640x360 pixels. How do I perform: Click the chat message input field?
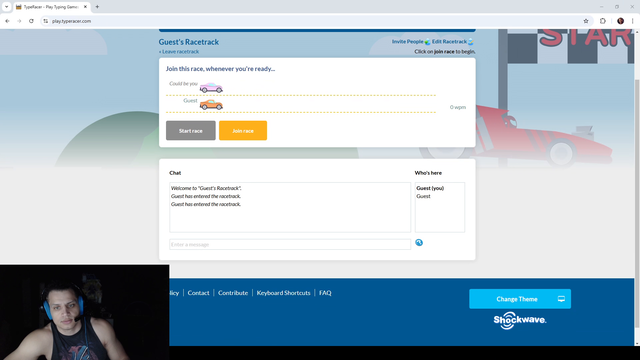(x=290, y=244)
